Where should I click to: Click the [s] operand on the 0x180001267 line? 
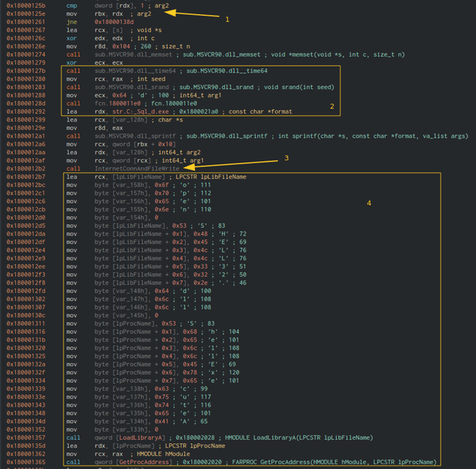tap(118, 30)
